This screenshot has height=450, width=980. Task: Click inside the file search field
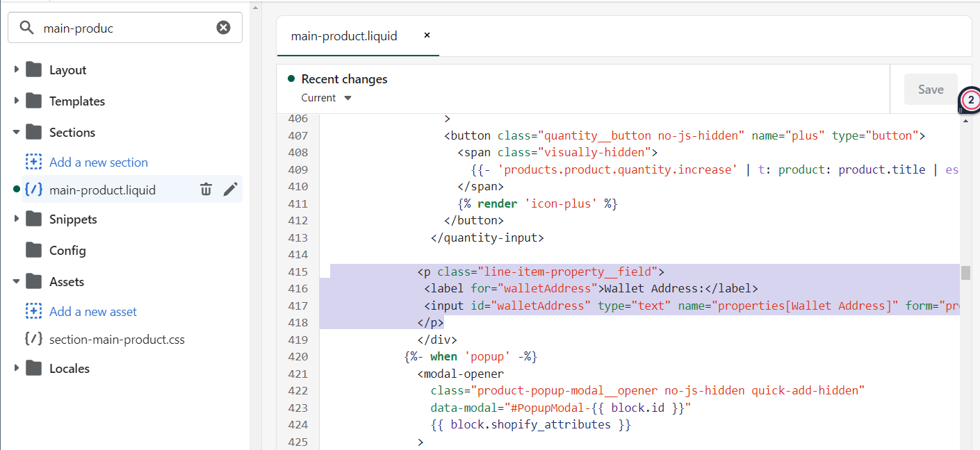tap(125, 28)
